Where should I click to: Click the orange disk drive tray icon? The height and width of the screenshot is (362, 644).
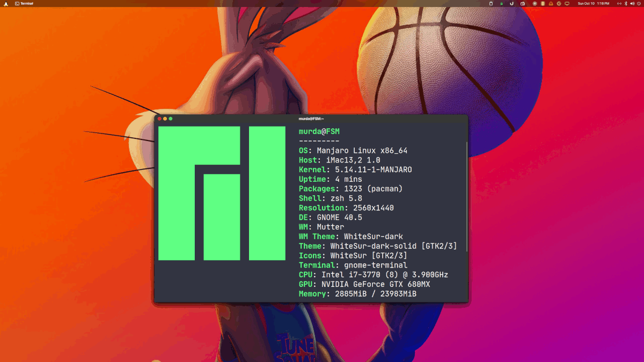click(x=551, y=3)
